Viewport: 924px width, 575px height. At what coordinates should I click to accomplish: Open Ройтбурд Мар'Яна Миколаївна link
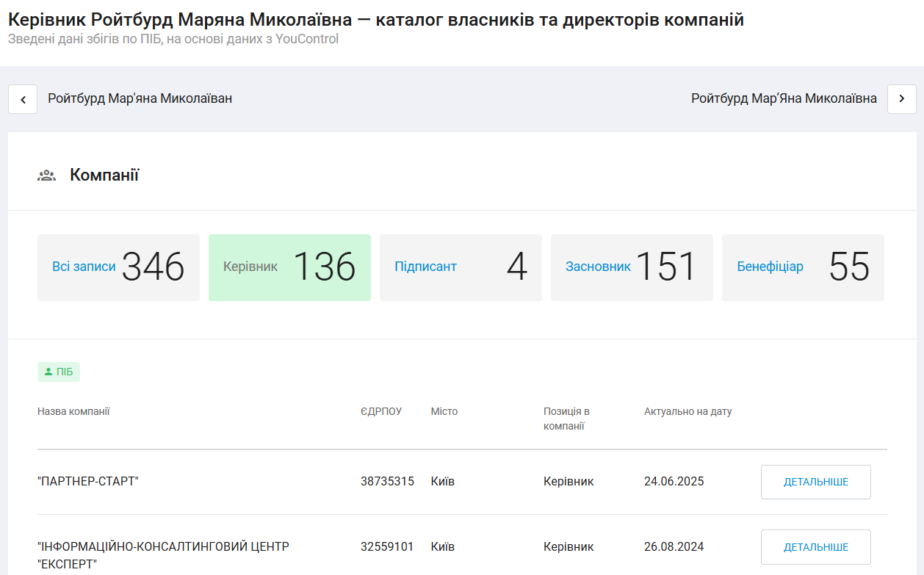[x=784, y=98]
